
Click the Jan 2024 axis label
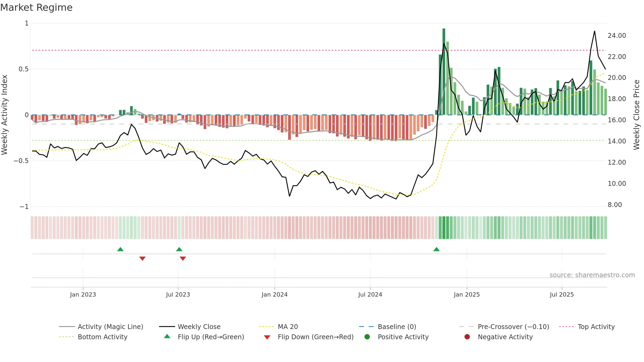click(275, 294)
